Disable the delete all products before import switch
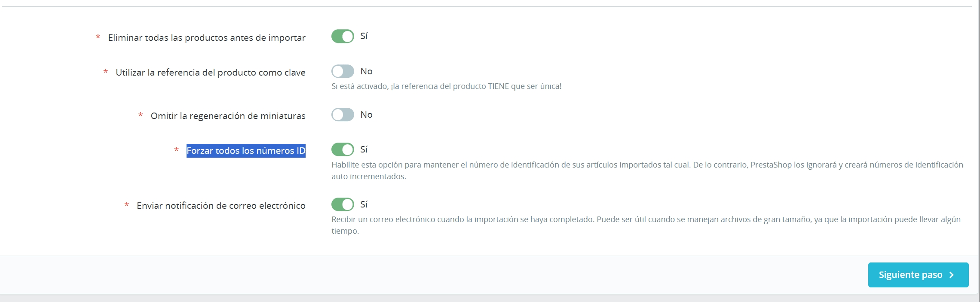The width and height of the screenshot is (980, 302). coord(343,37)
